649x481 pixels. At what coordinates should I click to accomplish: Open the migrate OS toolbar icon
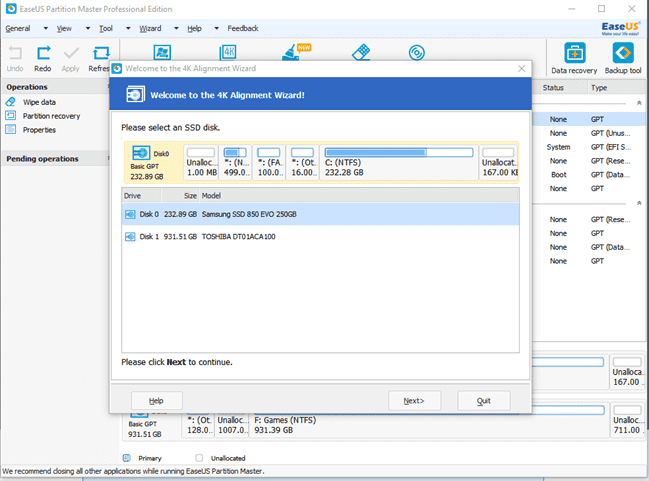(x=162, y=53)
